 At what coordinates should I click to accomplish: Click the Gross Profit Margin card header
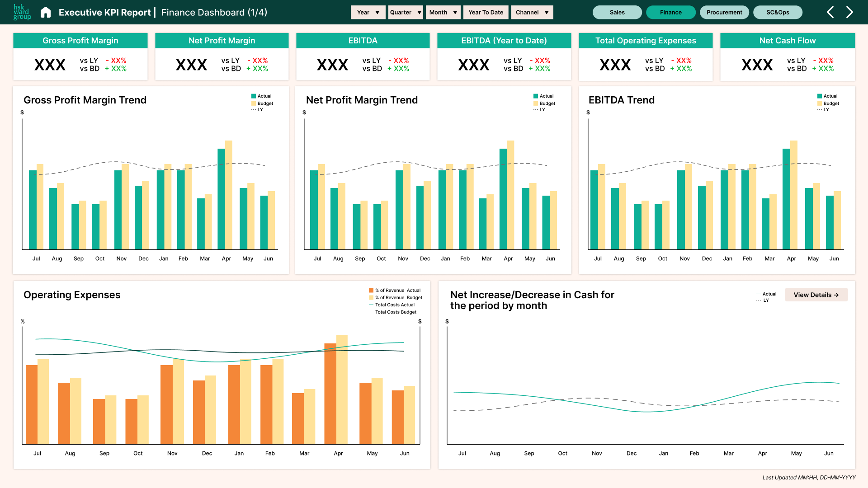pyautogui.click(x=80, y=41)
